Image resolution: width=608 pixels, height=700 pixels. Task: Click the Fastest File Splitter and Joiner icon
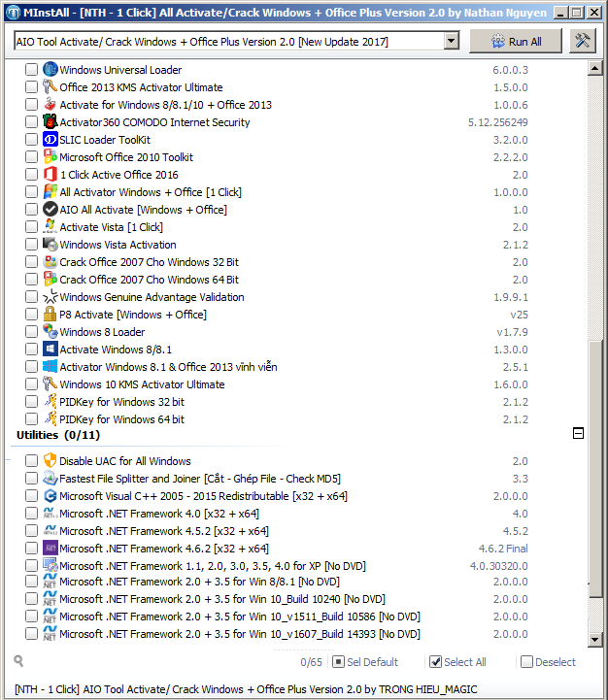[x=51, y=478]
